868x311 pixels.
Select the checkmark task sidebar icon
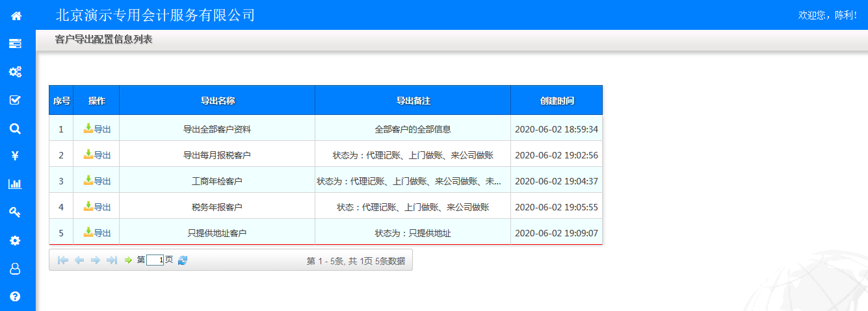click(x=15, y=100)
